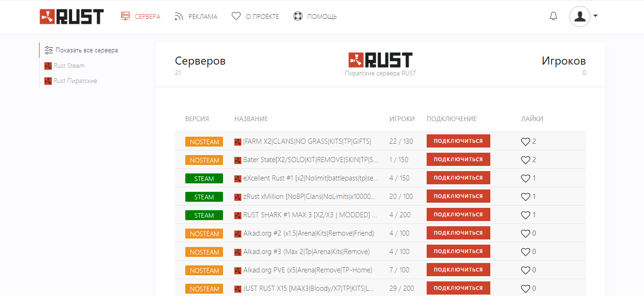Click the RUST logo in the header

[72, 16]
